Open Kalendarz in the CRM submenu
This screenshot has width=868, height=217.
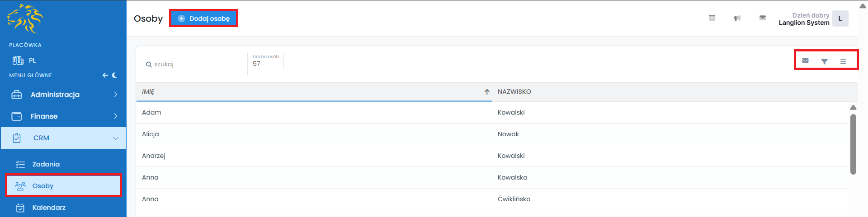(x=49, y=208)
